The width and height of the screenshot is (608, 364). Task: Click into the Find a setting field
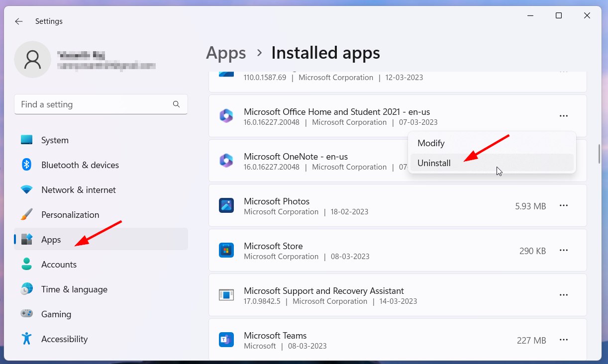coord(101,104)
